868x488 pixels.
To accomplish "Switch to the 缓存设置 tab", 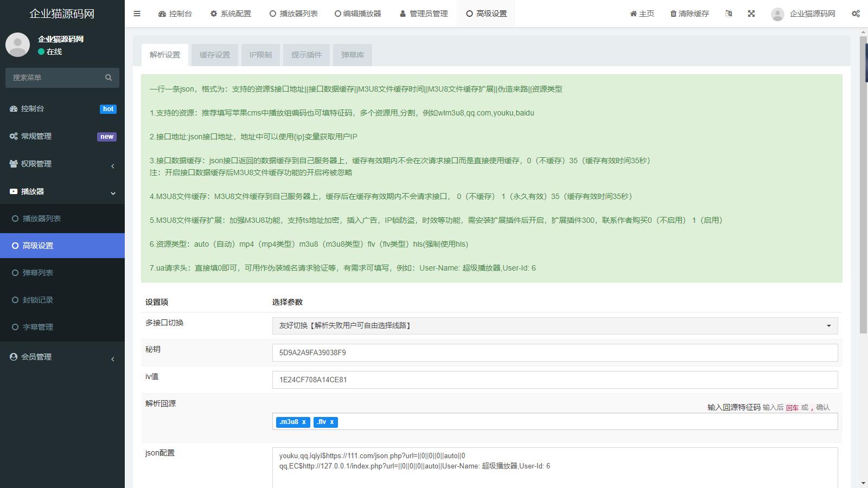I will point(215,55).
